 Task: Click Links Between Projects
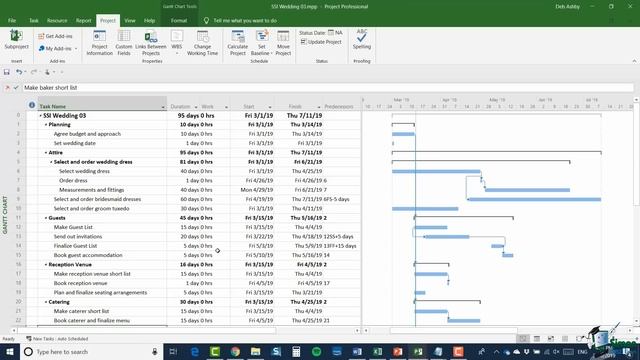(151, 43)
